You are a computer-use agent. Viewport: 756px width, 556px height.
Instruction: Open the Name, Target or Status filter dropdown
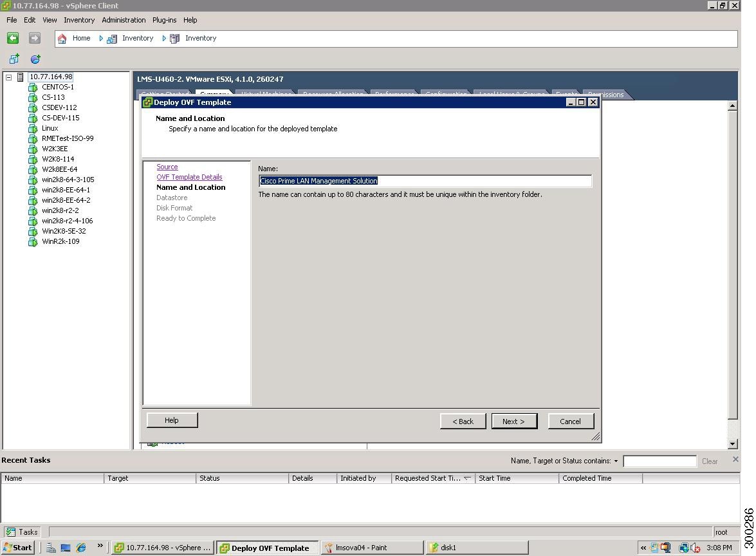tap(616, 461)
